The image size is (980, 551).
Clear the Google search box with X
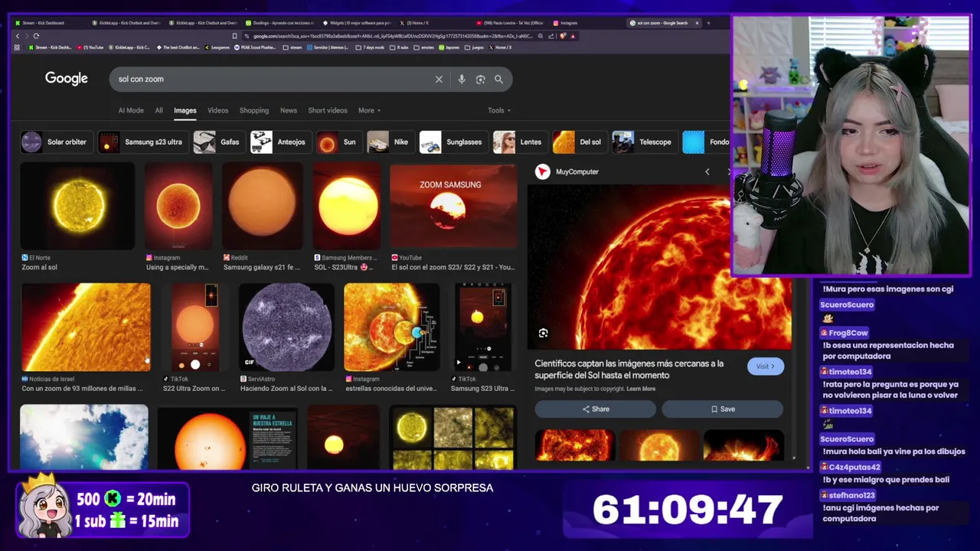pyautogui.click(x=439, y=79)
